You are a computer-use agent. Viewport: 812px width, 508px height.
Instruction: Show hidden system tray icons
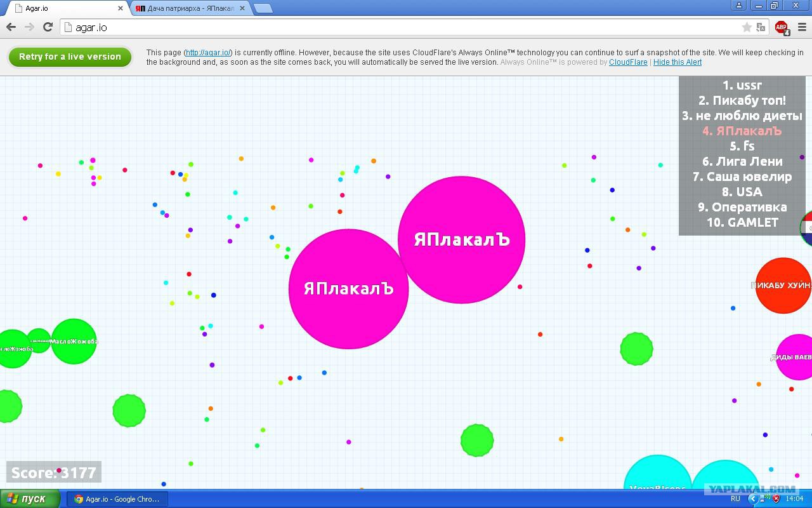click(753, 498)
